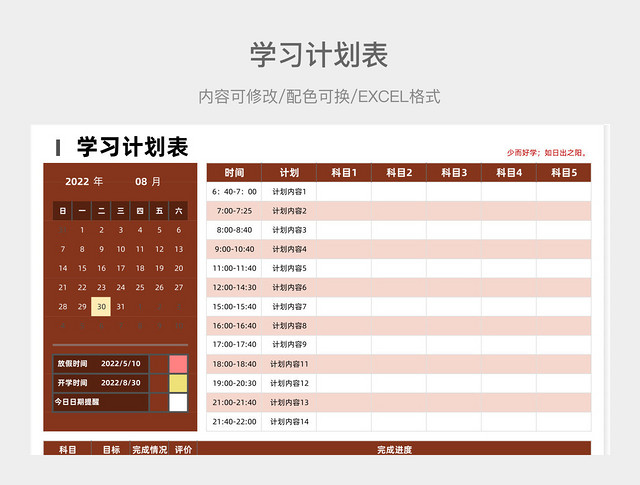Click the 9:00-10:40 time cell

click(x=234, y=249)
